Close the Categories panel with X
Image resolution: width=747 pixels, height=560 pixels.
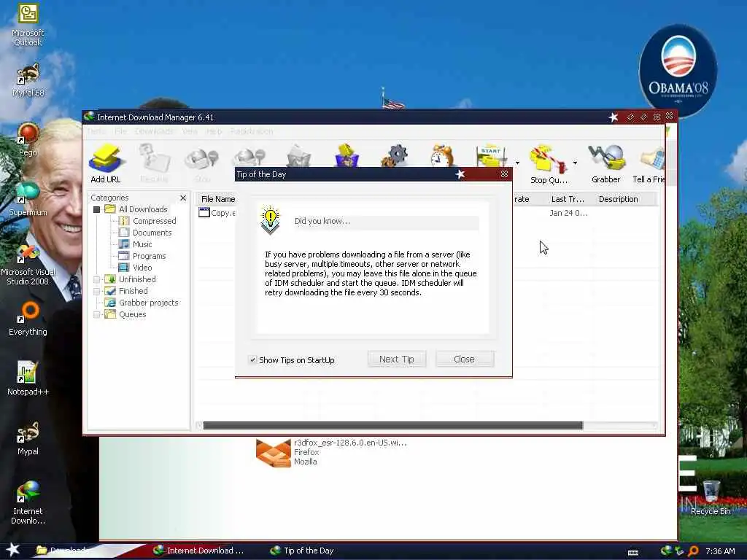tap(183, 198)
